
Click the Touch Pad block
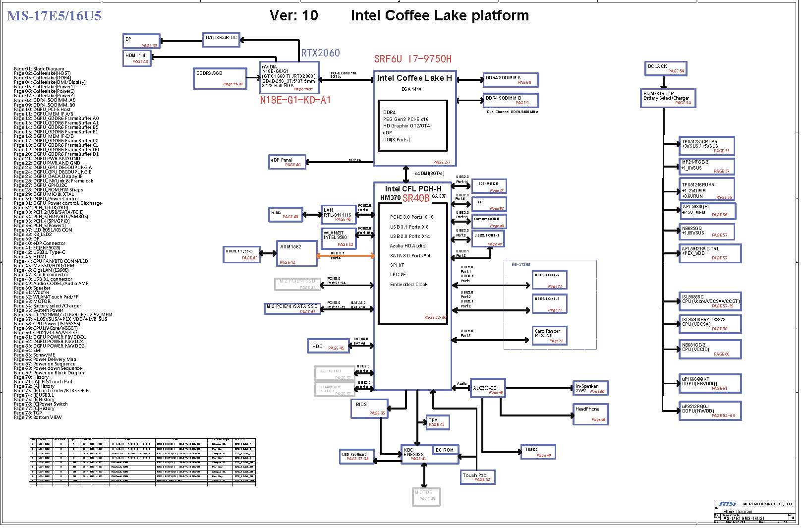click(477, 477)
